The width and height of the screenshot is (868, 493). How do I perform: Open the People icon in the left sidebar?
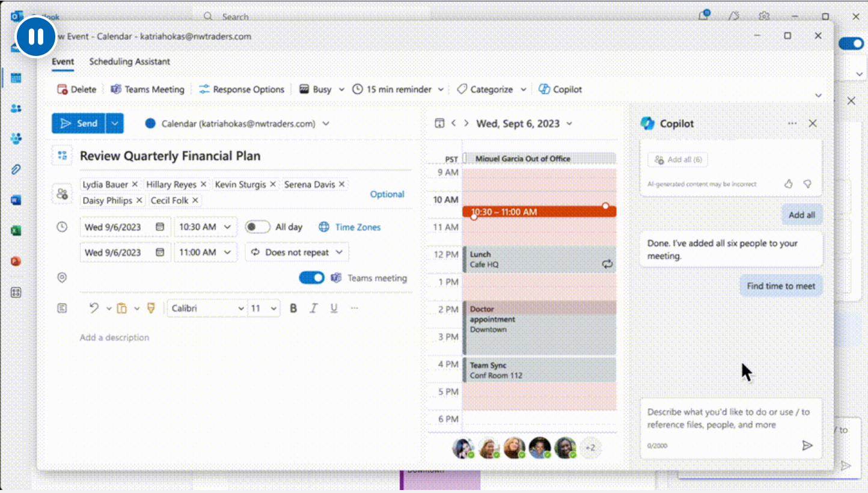[16, 108]
